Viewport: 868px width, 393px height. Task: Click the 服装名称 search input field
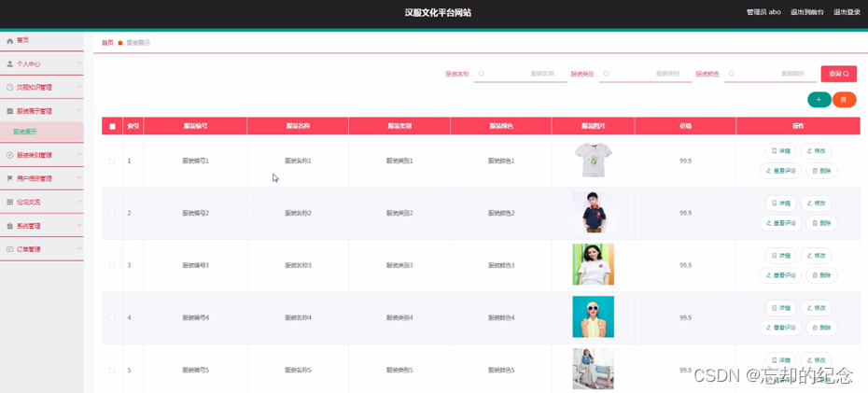pyautogui.click(x=521, y=74)
